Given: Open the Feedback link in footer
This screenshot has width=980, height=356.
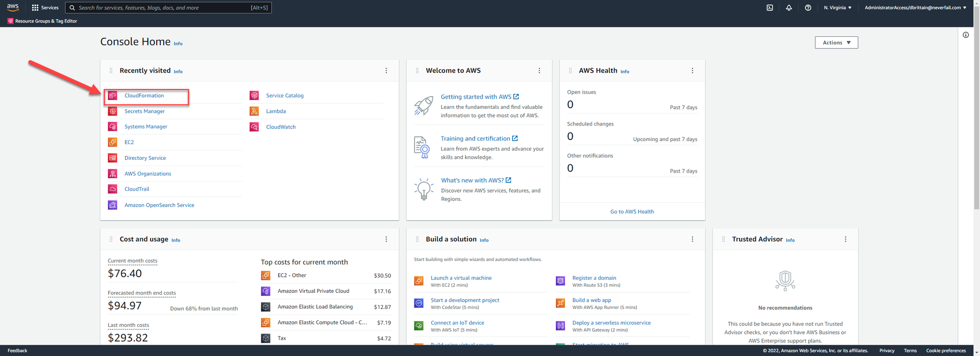Looking at the screenshot, I should point(17,350).
